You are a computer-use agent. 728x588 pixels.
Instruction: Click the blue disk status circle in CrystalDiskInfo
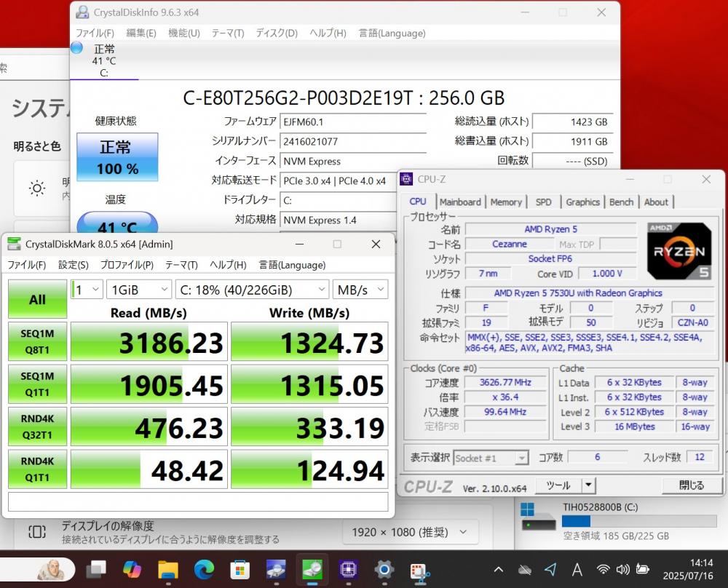tap(76, 48)
